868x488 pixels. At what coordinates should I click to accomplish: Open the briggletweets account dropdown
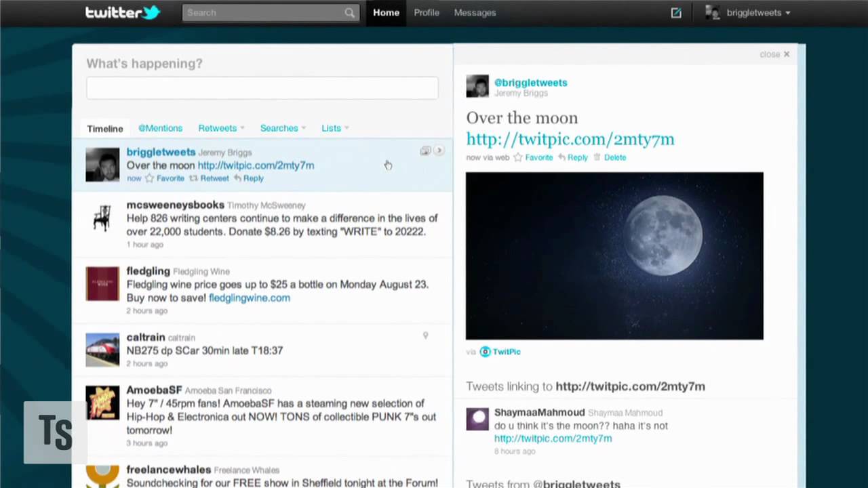pyautogui.click(x=758, y=13)
